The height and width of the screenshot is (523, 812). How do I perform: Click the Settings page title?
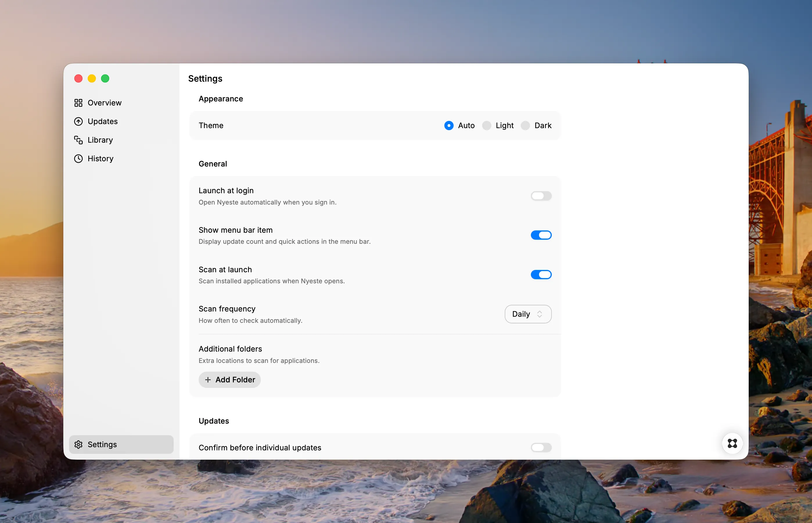[x=205, y=79]
